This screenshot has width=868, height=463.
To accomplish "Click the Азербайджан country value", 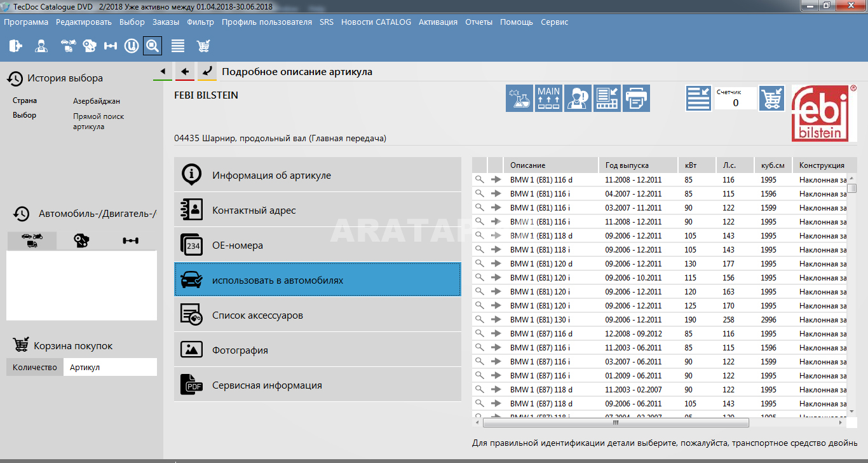I will point(97,101).
